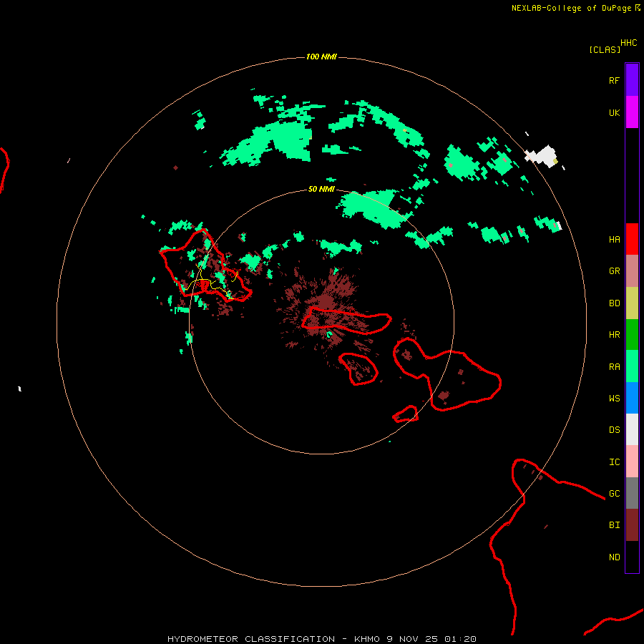Click the ND legend label
The height and width of the screenshot is (644, 644).
(614, 557)
